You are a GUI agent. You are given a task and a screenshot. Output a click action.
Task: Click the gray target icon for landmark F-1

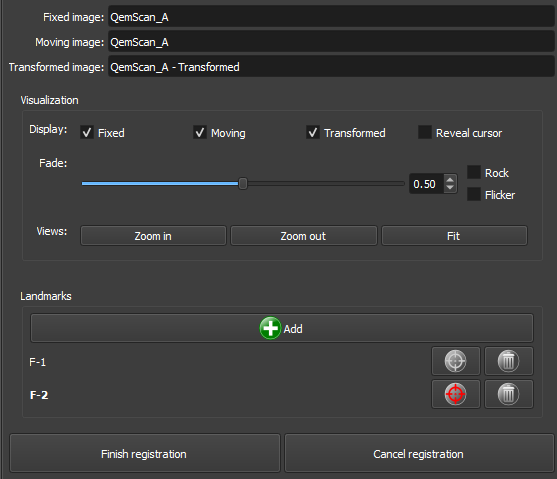click(x=455, y=361)
